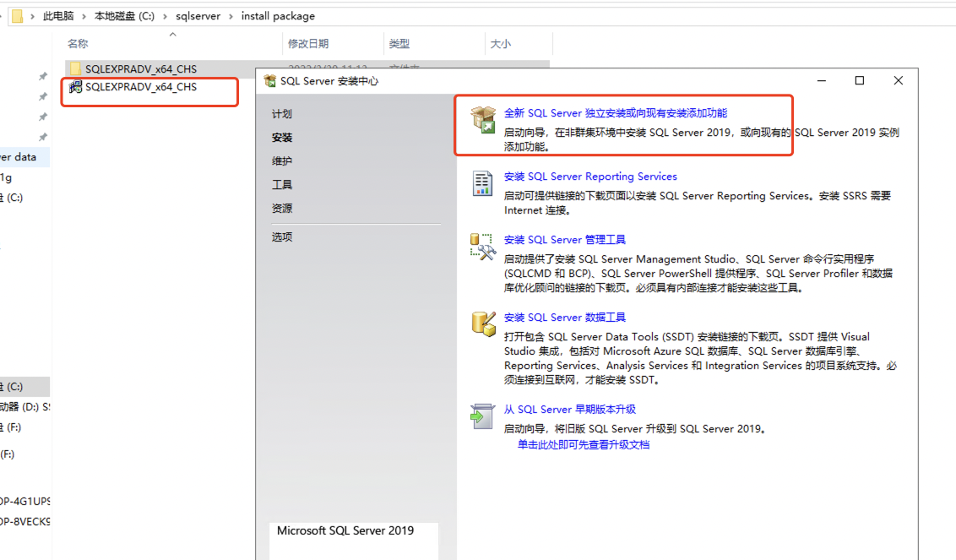
Task: Open 安装 SQL Server Reporting Services link
Action: coord(590,177)
